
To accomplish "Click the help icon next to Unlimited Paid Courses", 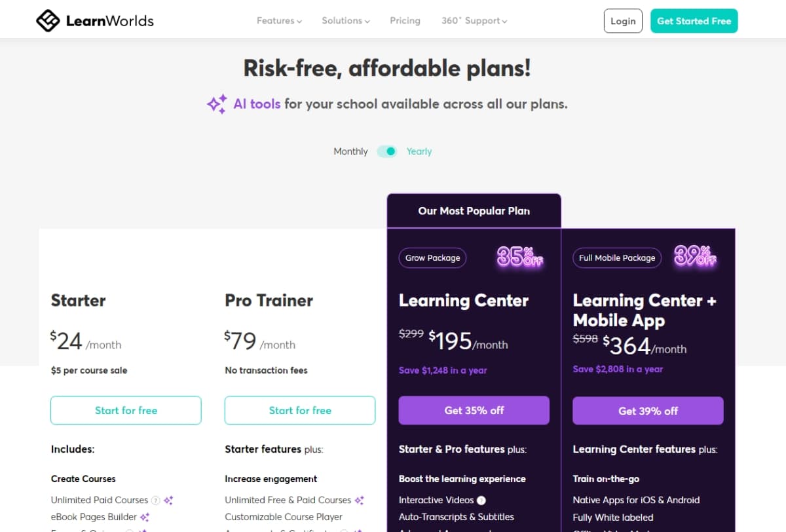I will [x=155, y=500].
